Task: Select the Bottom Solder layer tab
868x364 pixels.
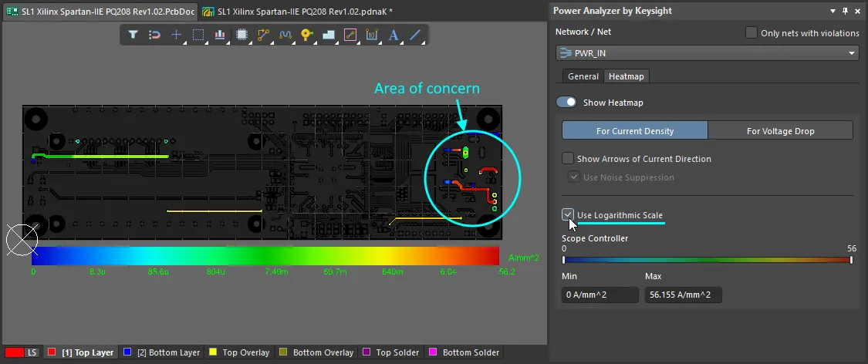Action: pos(464,352)
